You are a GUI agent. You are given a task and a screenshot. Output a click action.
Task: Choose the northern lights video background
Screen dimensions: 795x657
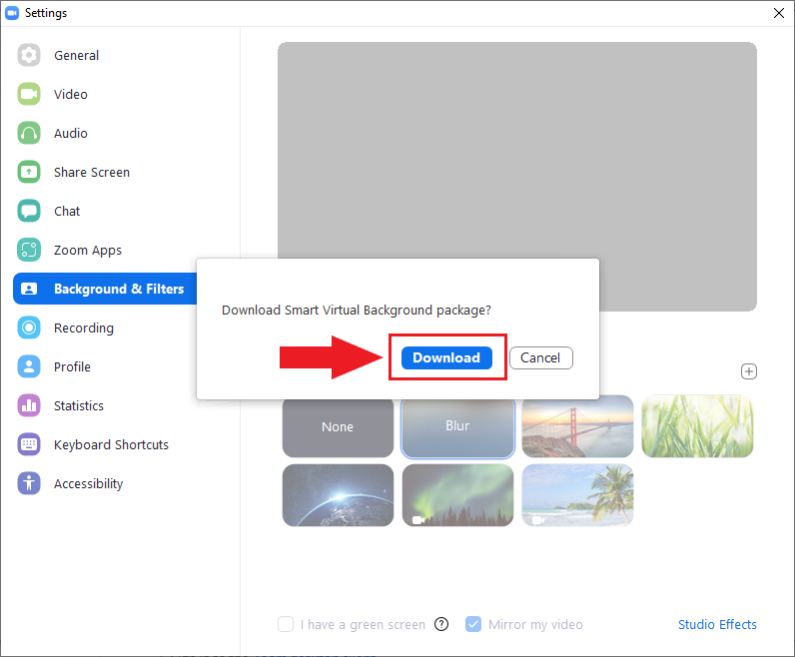pos(457,495)
